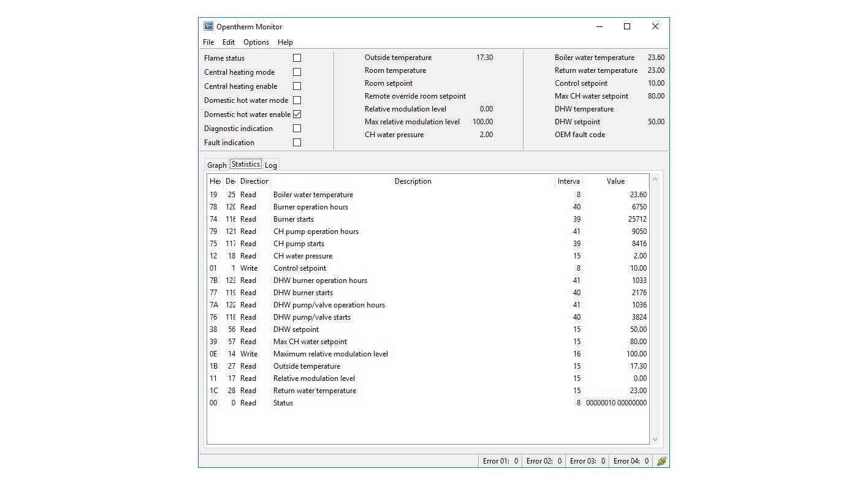Sort by the Direction column header

point(254,181)
